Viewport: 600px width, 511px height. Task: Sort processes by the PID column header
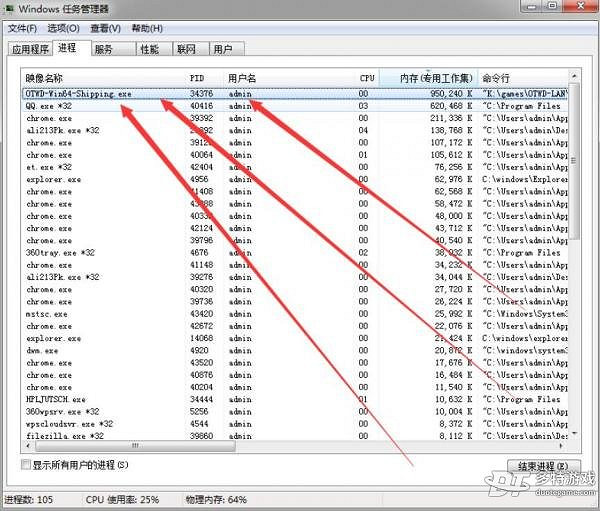[205, 78]
